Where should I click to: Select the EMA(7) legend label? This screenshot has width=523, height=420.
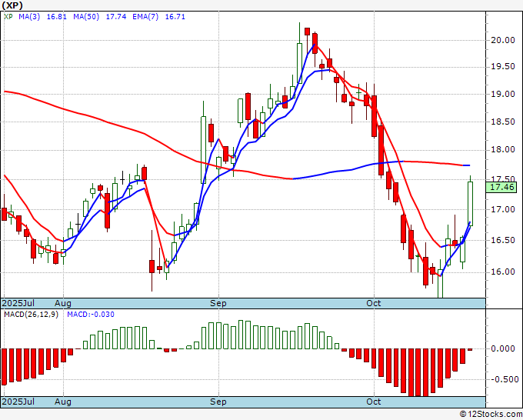145,17
